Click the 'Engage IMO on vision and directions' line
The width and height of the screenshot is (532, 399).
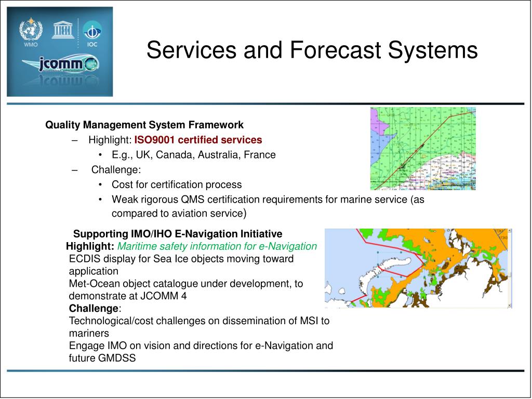point(201,345)
